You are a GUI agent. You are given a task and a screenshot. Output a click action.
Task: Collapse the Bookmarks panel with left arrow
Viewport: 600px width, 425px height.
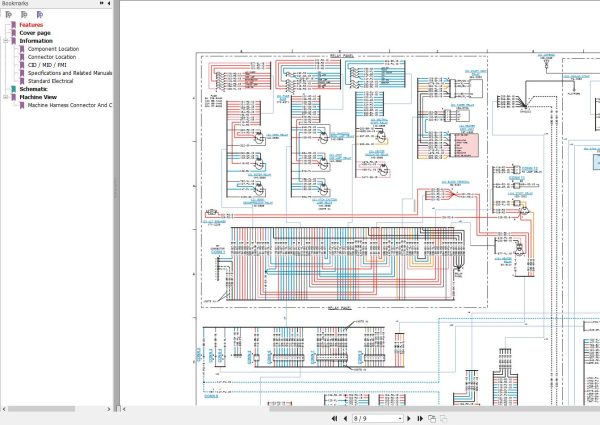point(109,3)
